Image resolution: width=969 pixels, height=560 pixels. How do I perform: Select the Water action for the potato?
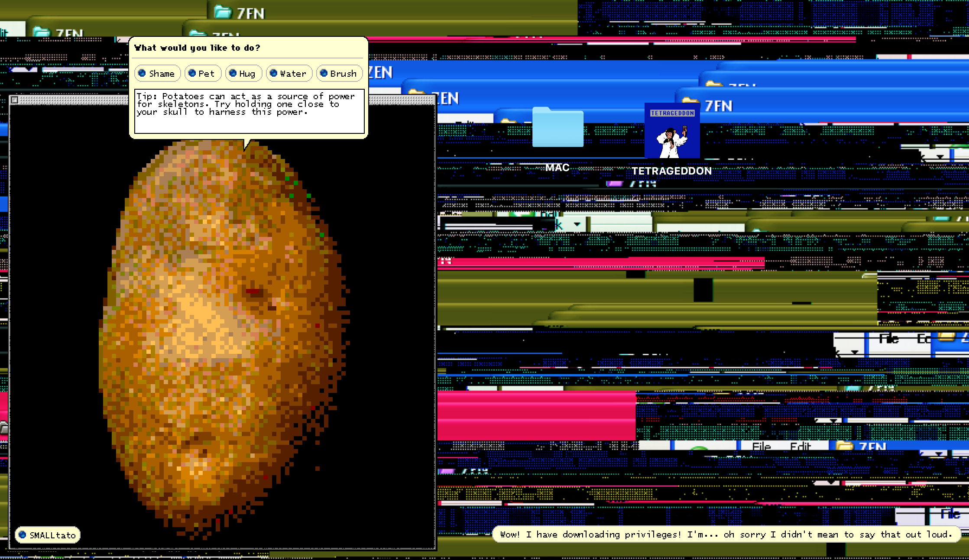pyautogui.click(x=289, y=73)
